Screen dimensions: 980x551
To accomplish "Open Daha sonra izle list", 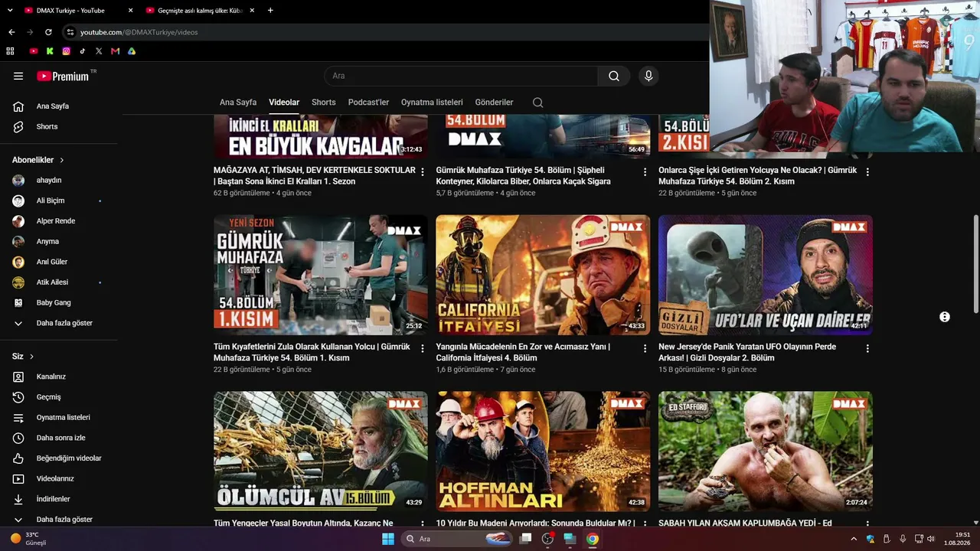I will [x=59, y=438].
